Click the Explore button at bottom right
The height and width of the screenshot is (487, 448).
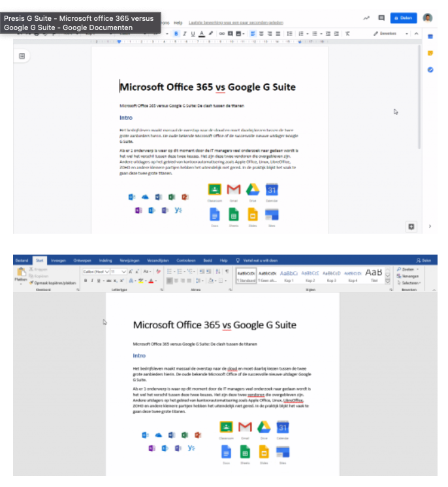tap(411, 226)
